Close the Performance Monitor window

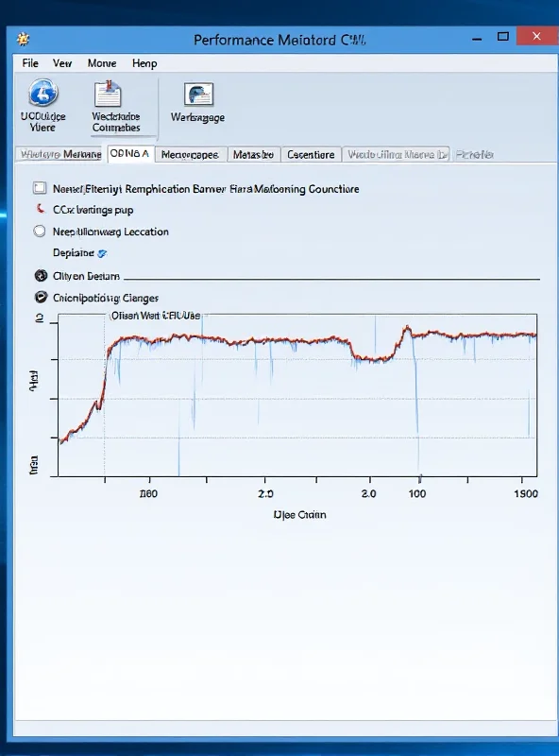coord(537,36)
